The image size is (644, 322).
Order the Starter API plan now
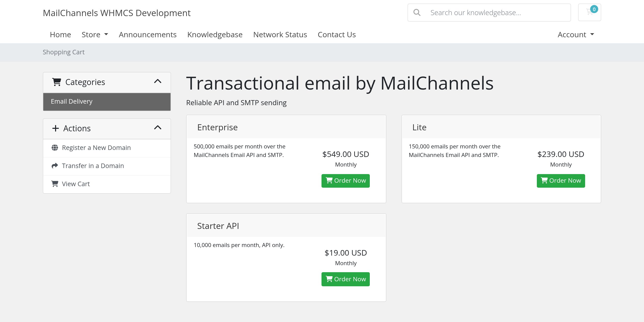point(346,279)
